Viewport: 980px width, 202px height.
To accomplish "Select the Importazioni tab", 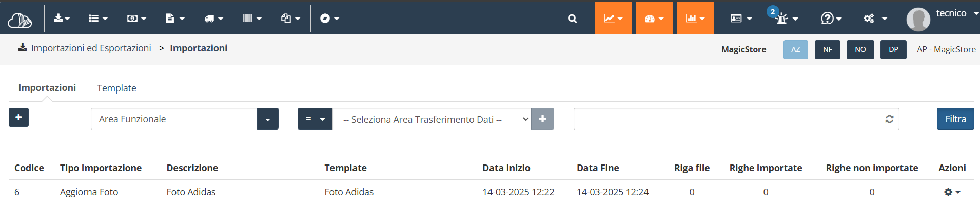I will coord(47,88).
